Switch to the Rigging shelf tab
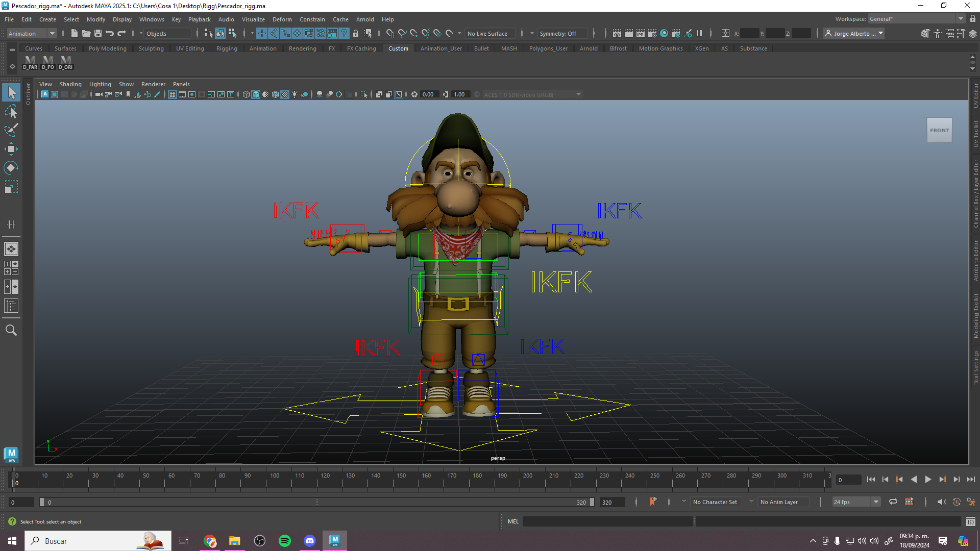 [x=227, y=48]
